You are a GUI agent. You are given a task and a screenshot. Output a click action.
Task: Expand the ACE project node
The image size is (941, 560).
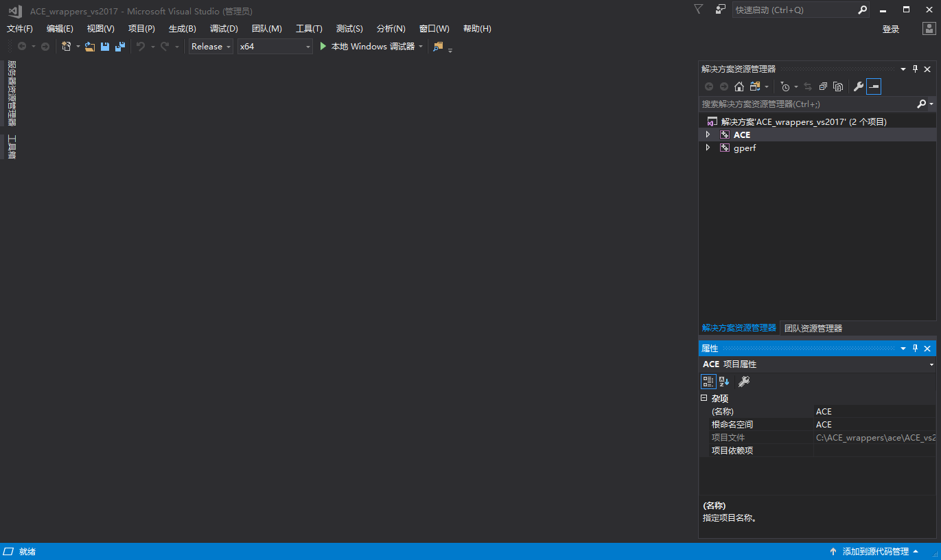pyautogui.click(x=708, y=135)
